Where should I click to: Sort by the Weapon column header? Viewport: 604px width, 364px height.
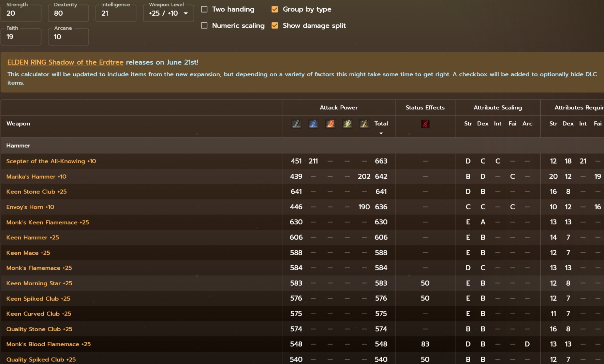pyautogui.click(x=18, y=124)
